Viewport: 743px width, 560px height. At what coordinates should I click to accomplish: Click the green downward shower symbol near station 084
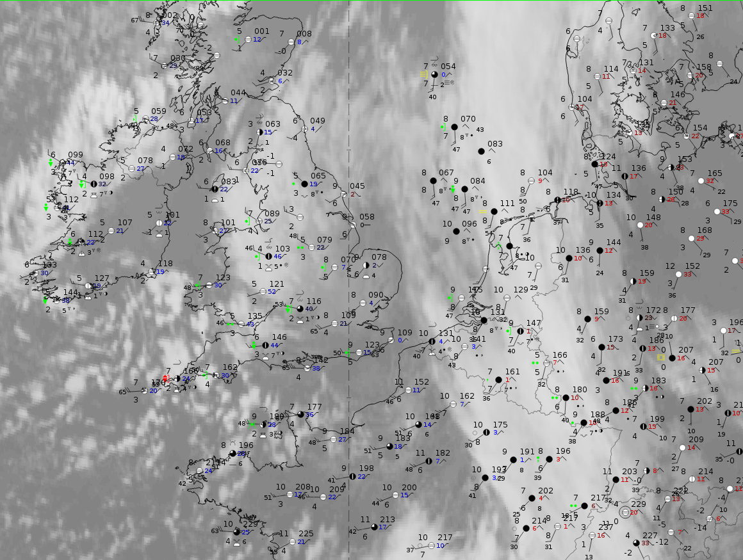pos(453,189)
